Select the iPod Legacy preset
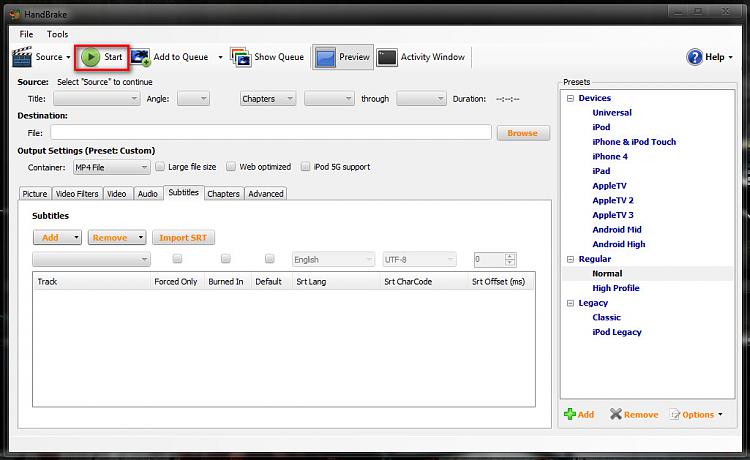 (617, 332)
